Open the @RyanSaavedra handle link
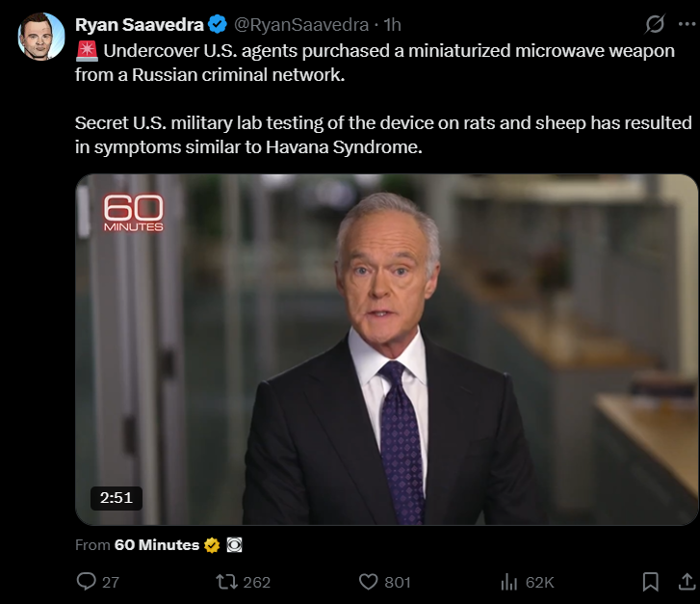Image resolution: width=700 pixels, height=604 pixels. pos(301,25)
